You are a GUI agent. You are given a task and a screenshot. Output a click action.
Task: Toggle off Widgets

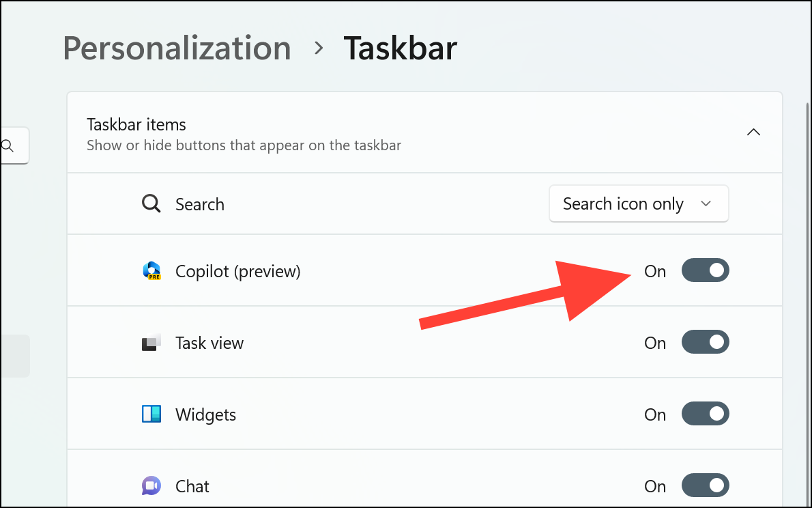click(705, 414)
